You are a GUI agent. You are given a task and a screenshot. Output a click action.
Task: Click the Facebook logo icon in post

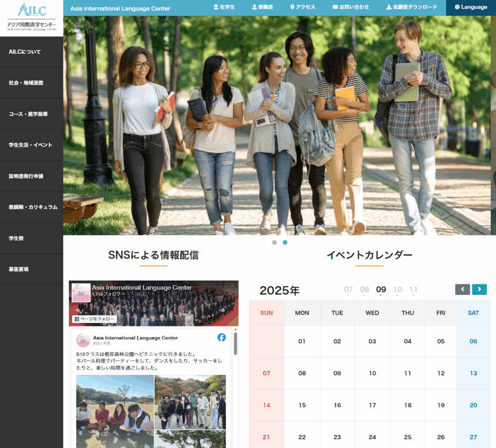click(x=222, y=338)
